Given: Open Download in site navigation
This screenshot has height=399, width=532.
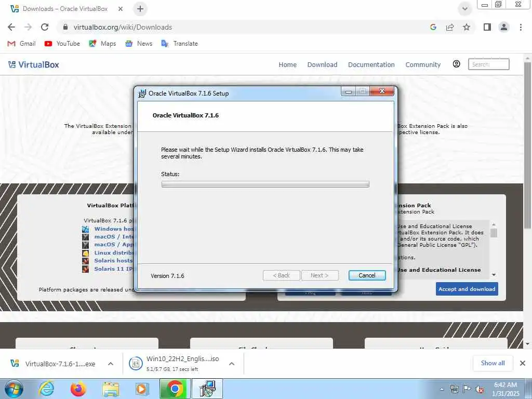Looking at the screenshot, I should point(322,64).
